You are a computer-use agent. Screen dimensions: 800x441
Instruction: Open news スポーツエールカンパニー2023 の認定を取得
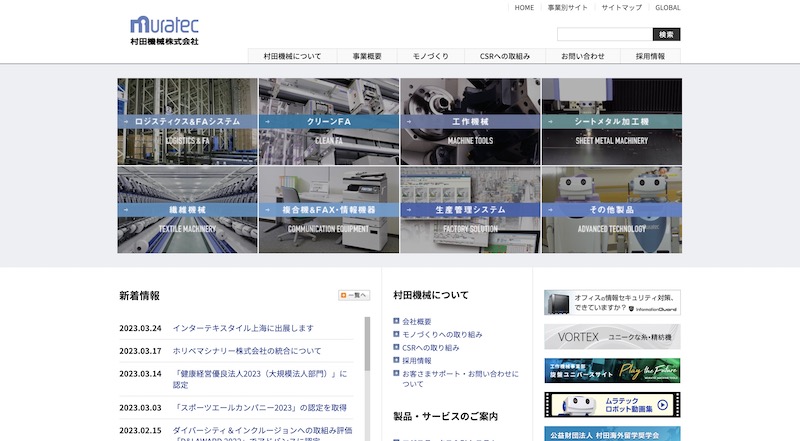tap(260, 408)
